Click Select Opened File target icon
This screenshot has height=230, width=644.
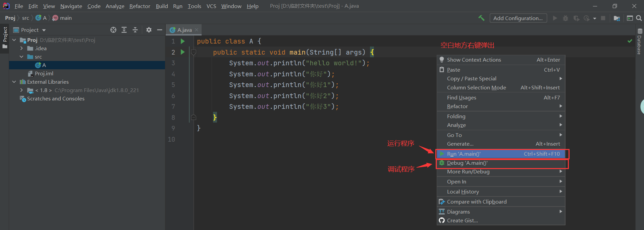113,30
